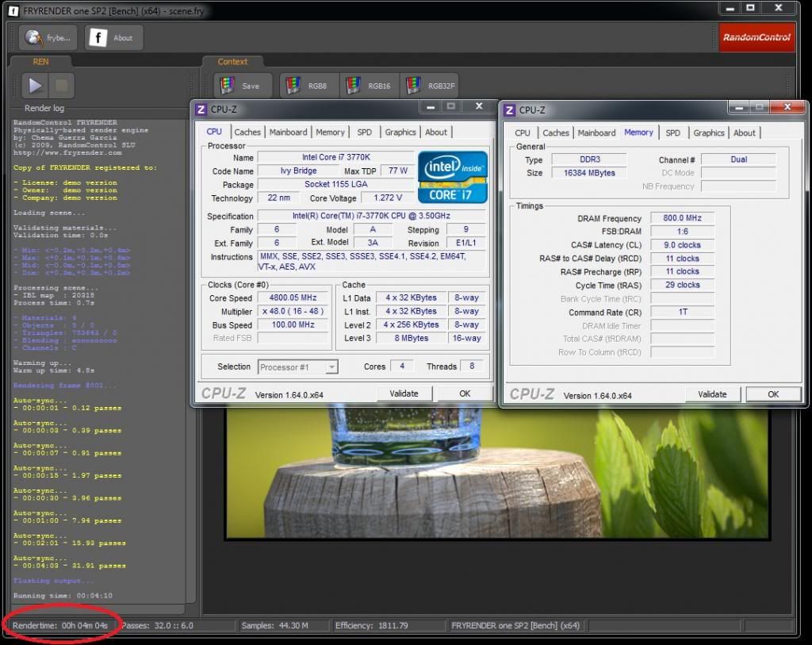This screenshot has height=645, width=812.
Task: Select the REN panel tab
Action: pyautogui.click(x=40, y=61)
